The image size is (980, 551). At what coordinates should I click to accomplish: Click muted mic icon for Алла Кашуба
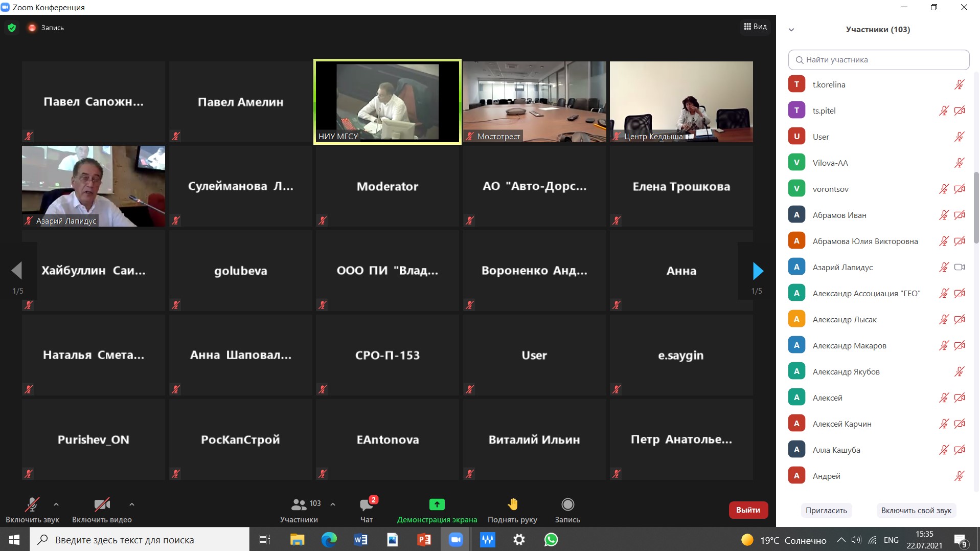(x=944, y=450)
